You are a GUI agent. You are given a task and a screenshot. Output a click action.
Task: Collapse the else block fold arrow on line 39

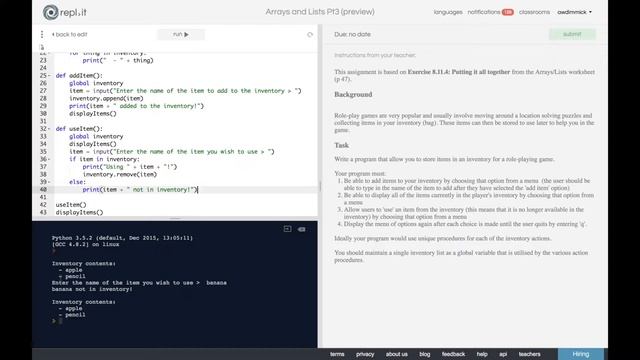[49, 182]
